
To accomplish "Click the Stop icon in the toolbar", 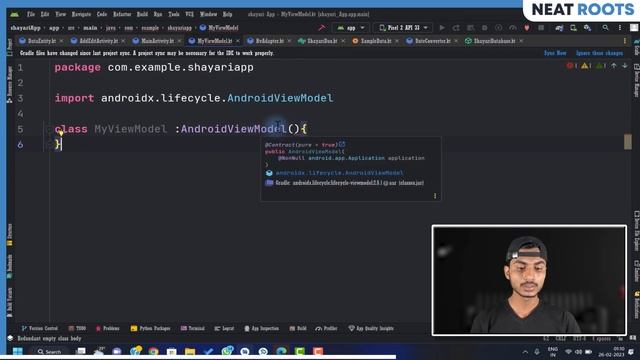I will (541, 28).
